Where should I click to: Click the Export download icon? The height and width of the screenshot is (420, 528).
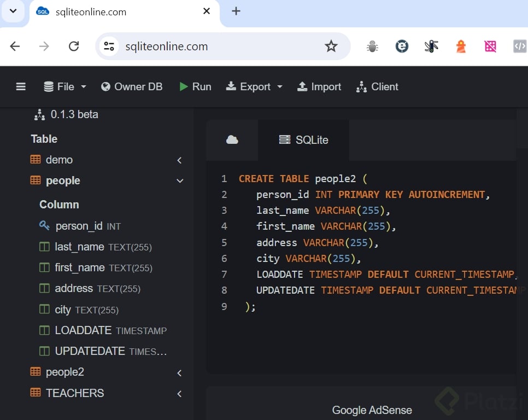[x=231, y=86]
